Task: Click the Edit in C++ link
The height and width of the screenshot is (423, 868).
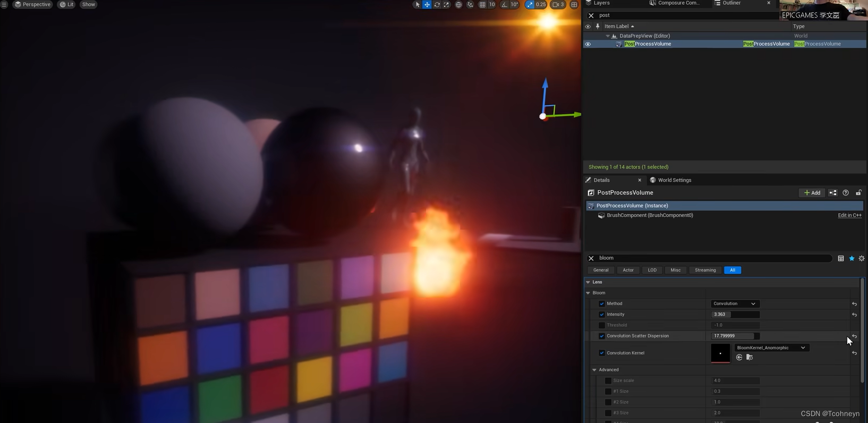Action: pos(849,215)
